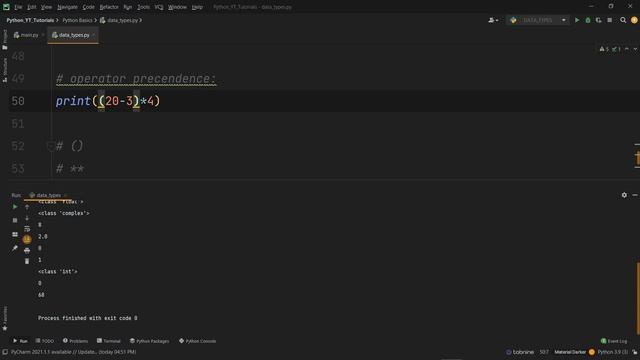
Task: Open the Problems tool window
Action: (x=76, y=341)
